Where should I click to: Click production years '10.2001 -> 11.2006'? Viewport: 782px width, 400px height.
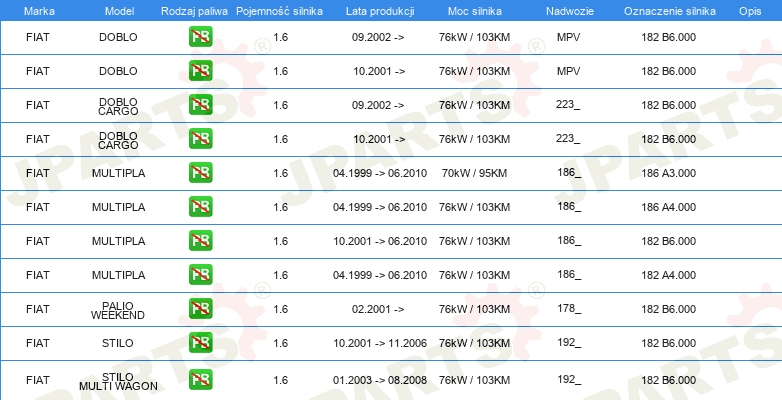380,343
